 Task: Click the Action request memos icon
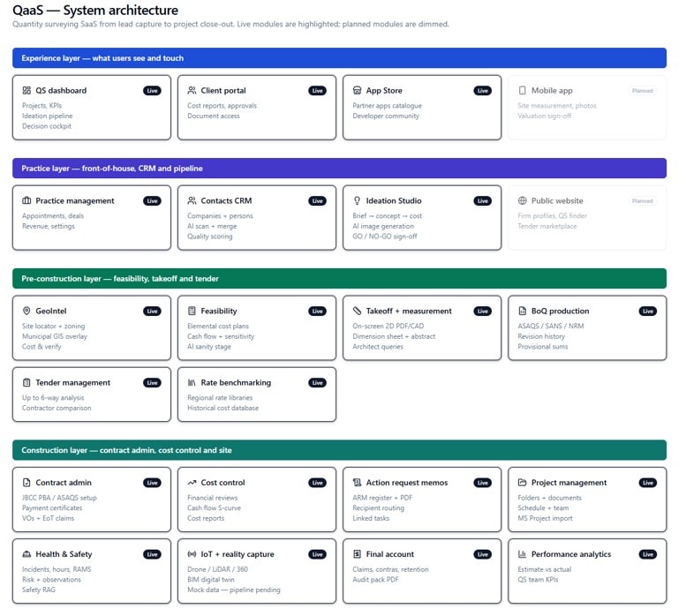[357, 483]
